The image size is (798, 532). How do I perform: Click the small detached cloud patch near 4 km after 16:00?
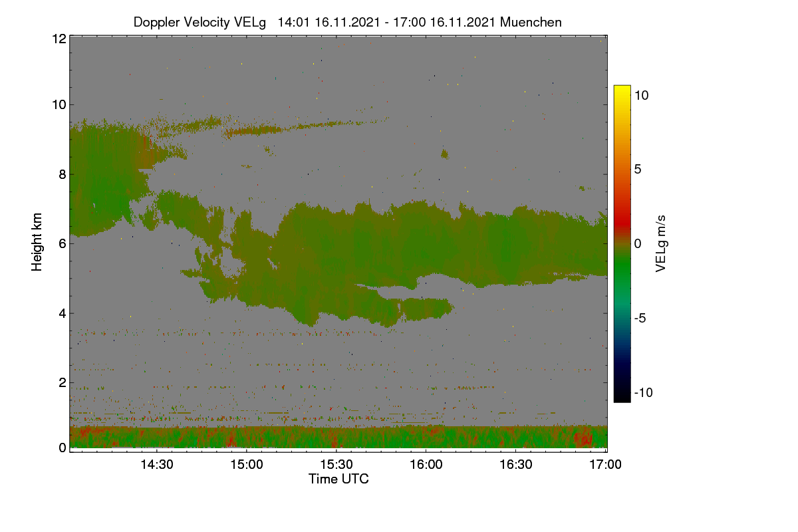[427, 308]
